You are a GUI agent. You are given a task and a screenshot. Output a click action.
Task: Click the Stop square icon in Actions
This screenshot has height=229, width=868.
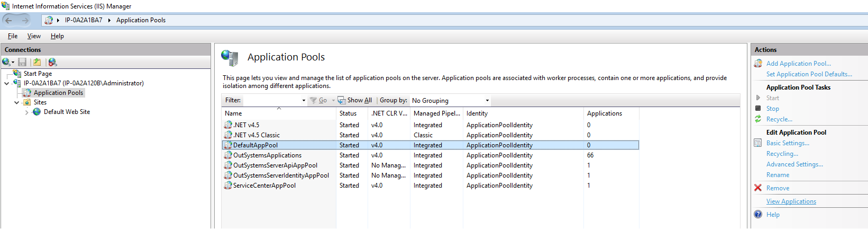[x=758, y=108]
